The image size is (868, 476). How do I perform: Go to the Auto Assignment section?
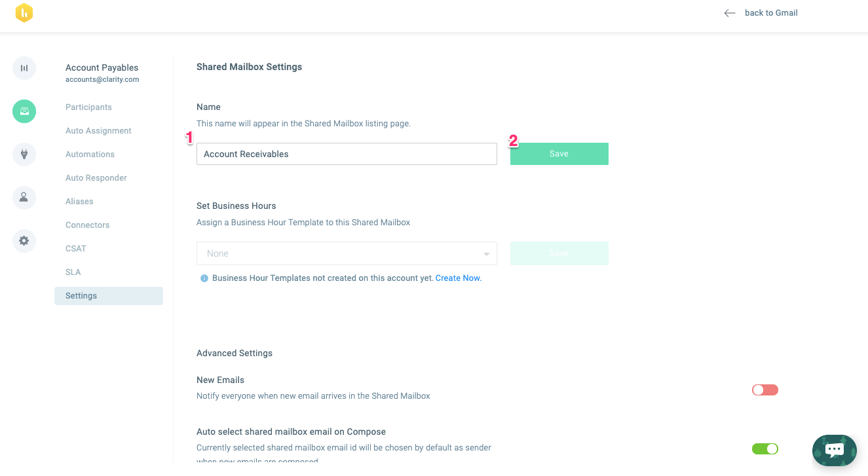(98, 131)
